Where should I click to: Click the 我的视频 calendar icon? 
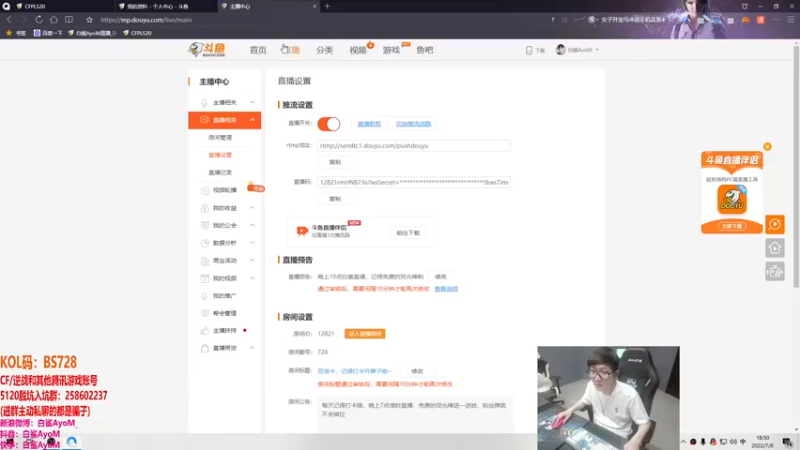pos(205,278)
